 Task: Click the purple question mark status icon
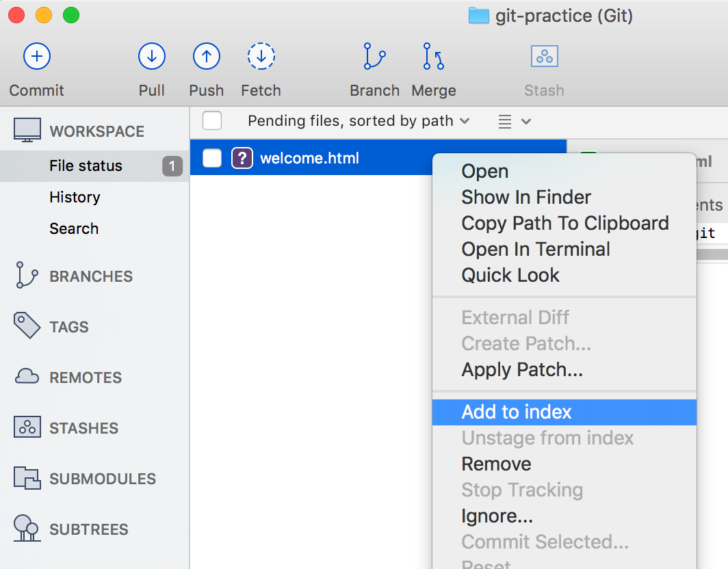pos(242,159)
